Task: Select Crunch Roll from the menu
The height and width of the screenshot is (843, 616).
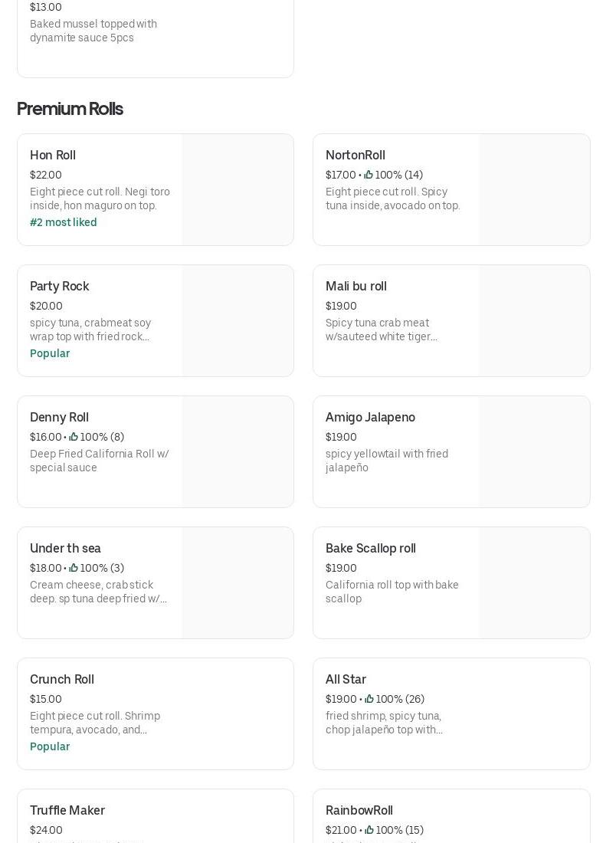Action: (62, 679)
